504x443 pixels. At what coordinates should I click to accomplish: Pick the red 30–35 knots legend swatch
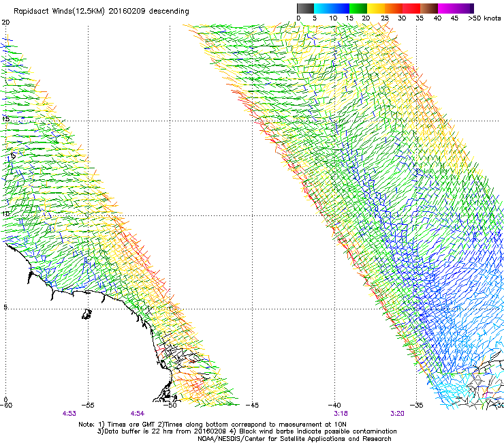click(411, 8)
